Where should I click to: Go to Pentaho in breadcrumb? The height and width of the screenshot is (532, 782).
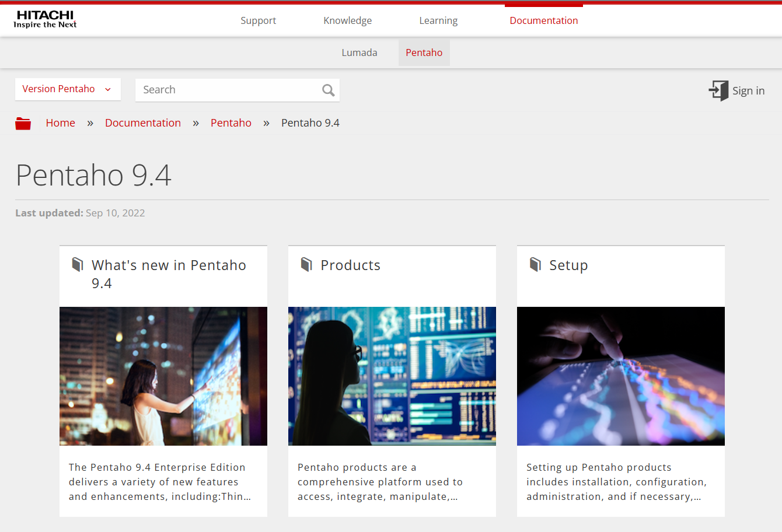[x=231, y=123]
